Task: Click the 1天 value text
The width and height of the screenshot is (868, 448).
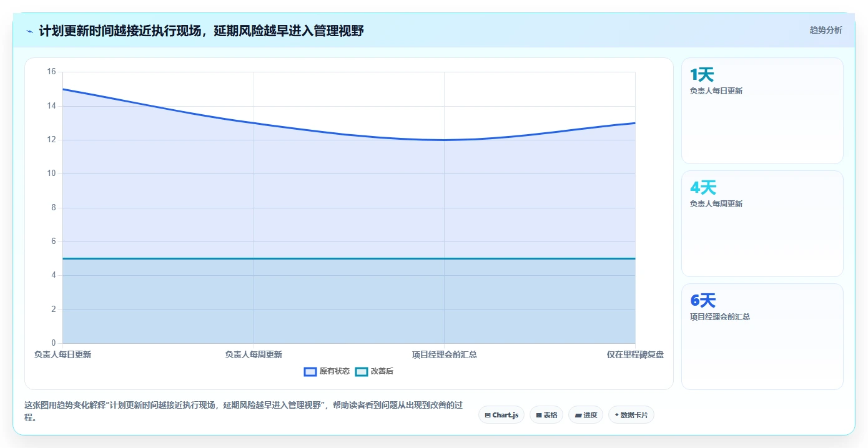Action: coord(702,75)
